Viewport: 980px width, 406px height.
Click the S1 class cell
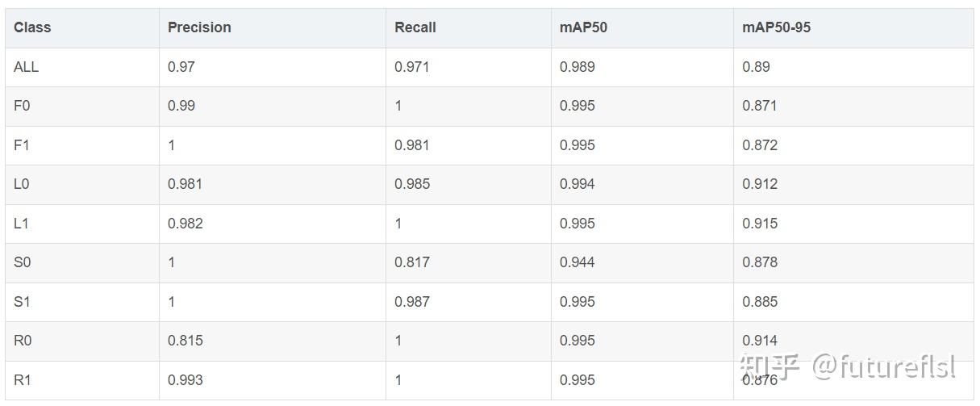(22, 302)
